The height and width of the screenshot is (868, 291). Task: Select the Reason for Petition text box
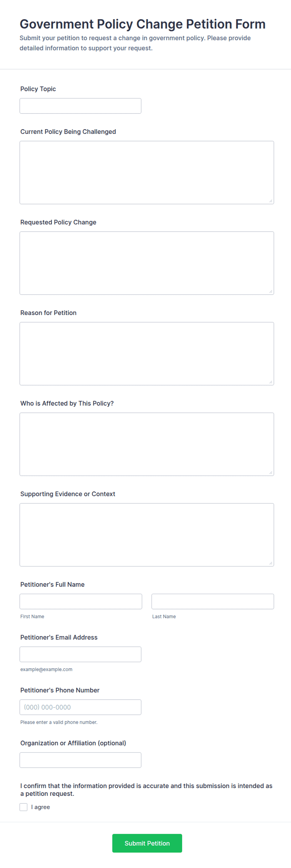tap(147, 354)
